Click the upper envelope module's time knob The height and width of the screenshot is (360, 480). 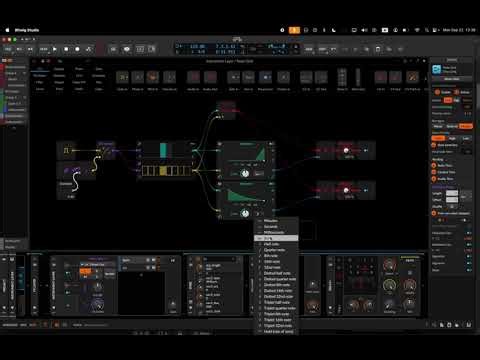click(x=245, y=173)
